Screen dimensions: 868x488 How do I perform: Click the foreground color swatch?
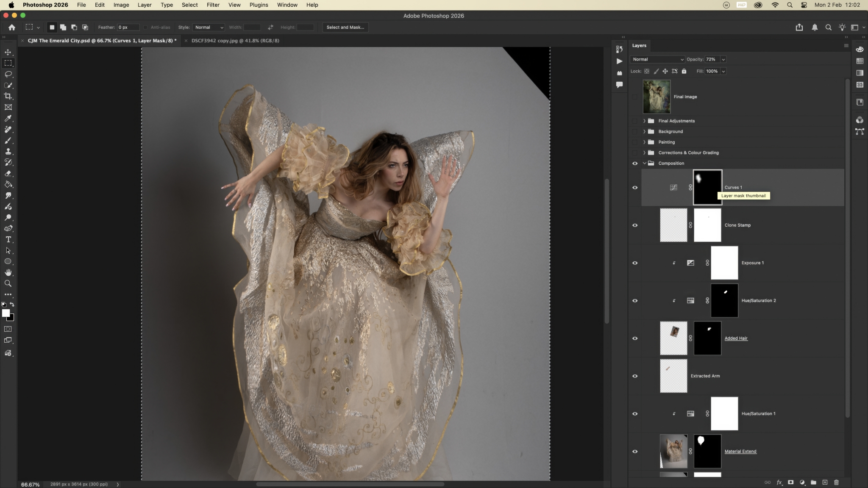point(6,313)
